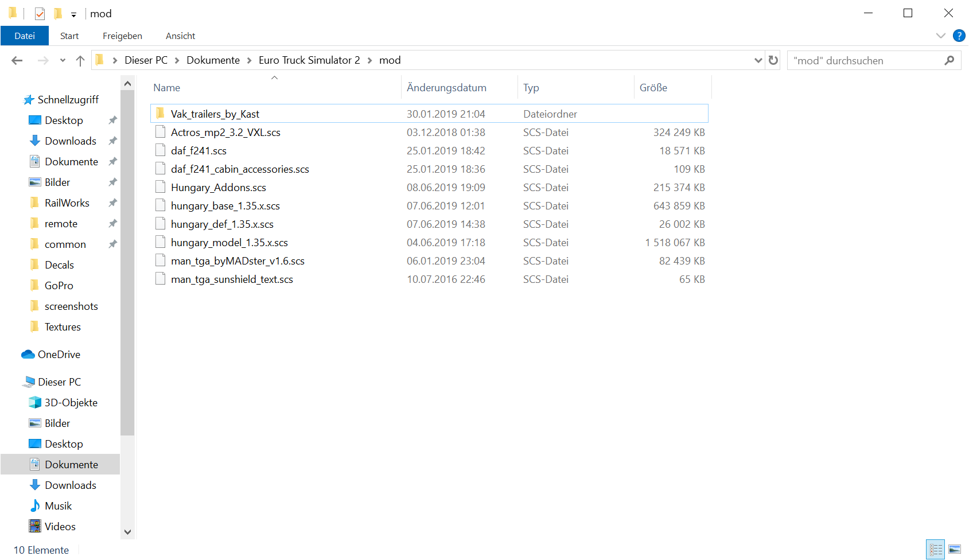The image size is (969, 560).
Task: Open the Customize Quick Access Toolbar dropdown
Action: click(73, 14)
